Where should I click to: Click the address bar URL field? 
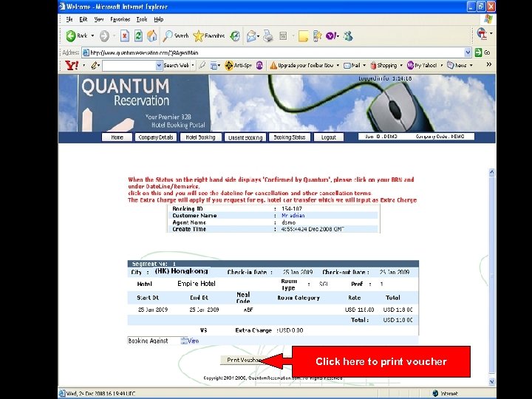[273, 52]
